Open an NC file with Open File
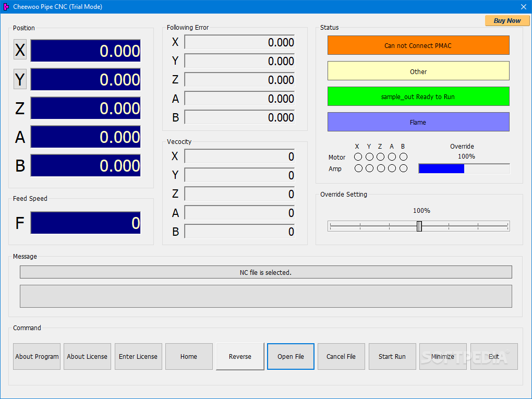This screenshot has height=399, width=532. (x=291, y=356)
